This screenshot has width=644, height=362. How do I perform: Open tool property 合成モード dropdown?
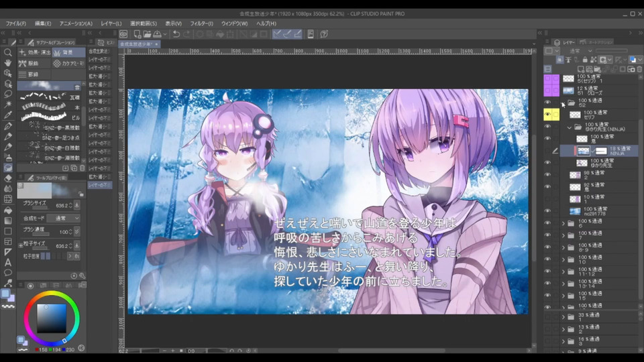pos(63,219)
